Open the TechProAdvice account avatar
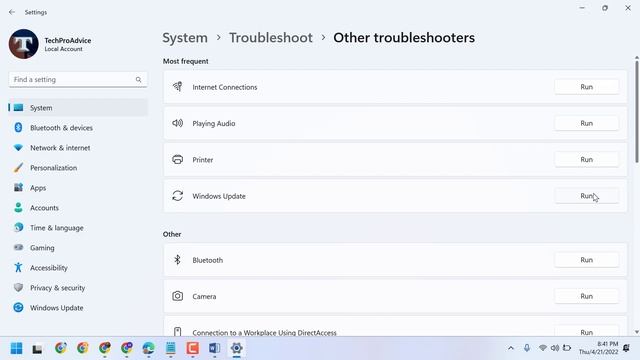640x360 pixels. coord(24,44)
